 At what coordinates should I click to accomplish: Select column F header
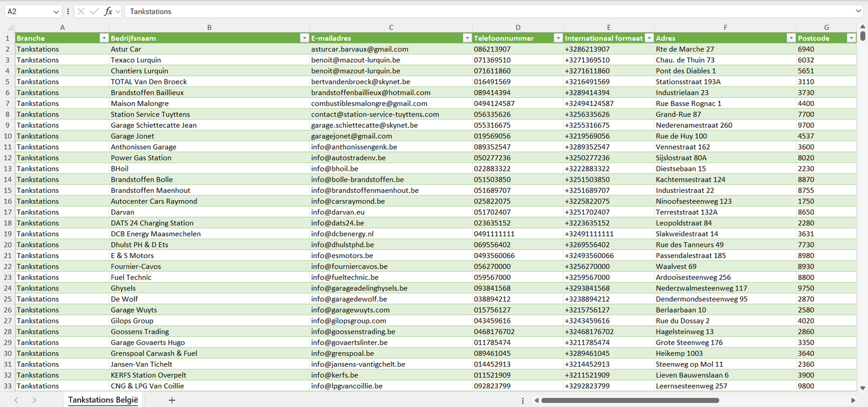click(x=725, y=28)
